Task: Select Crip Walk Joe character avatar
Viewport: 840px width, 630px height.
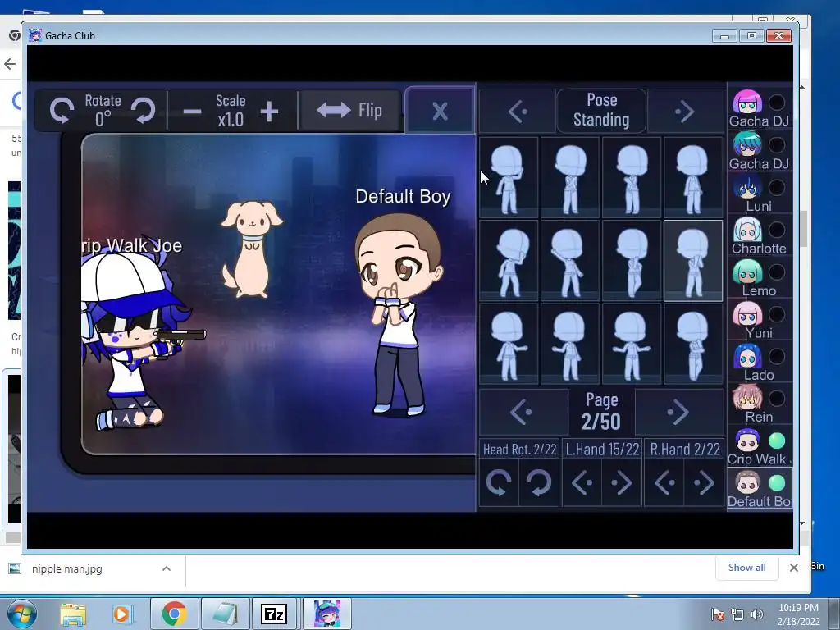Action: click(x=747, y=441)
